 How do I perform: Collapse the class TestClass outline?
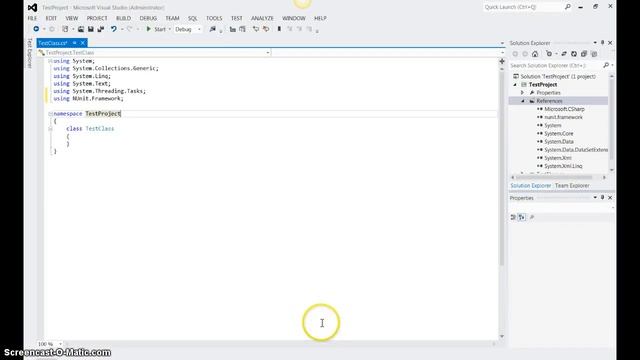[50, 129]
